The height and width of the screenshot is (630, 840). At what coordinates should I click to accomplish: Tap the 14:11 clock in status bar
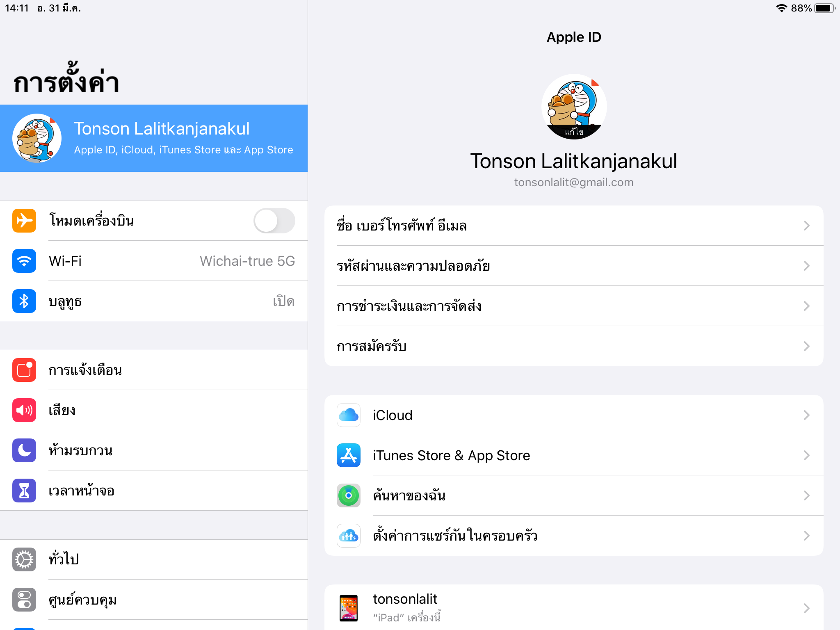tap(17, 8)
